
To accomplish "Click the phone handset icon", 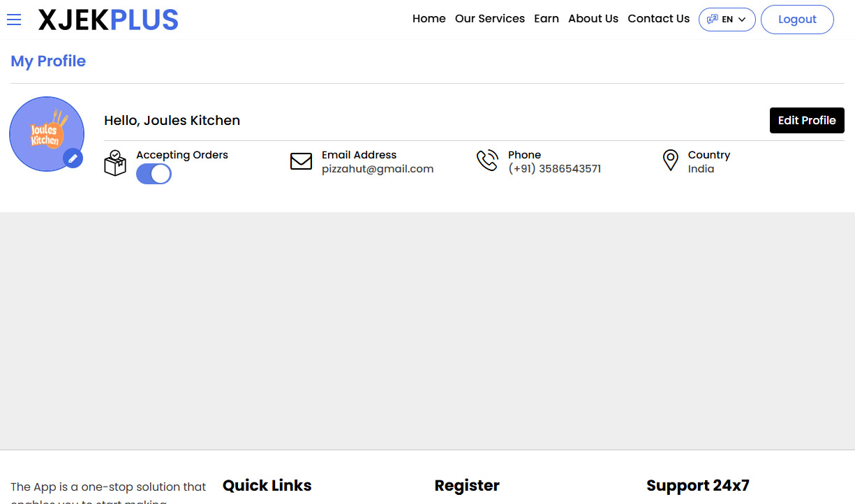I will click(x=487, y=161).
